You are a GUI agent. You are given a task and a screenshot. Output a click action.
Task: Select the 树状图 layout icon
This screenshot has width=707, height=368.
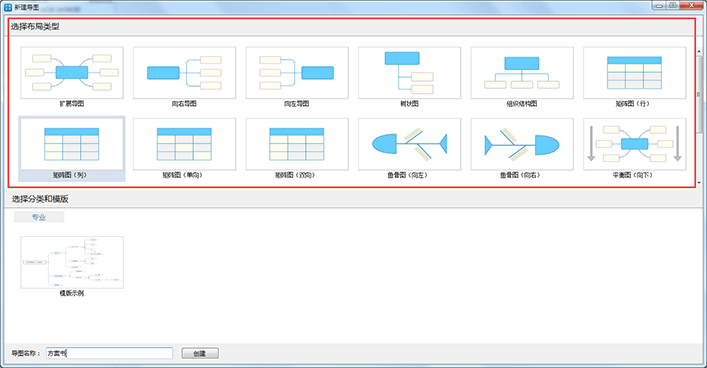(409, 73)
